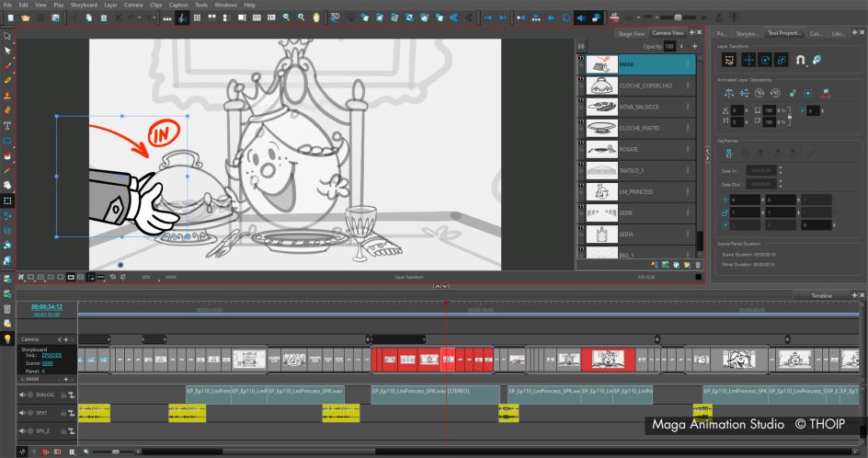Click the EPISODE sequence link in the timeline
The width and height of the screenshot is (868, 458).
tap(51, 355)
